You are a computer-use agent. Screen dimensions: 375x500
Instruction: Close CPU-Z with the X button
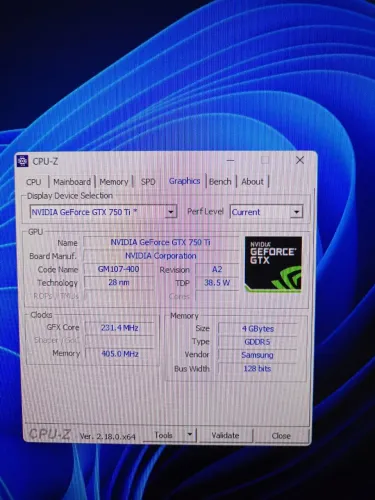[x=300, y=160]
